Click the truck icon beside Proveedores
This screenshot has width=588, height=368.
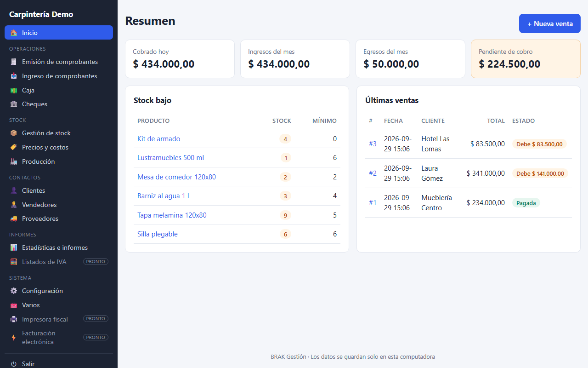(x=14, y=218)
